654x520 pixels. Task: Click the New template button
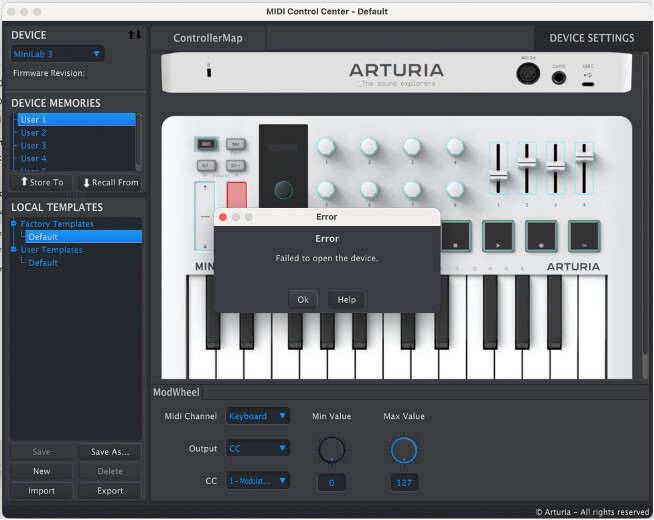pyautogui.click(x=42, y=471)
